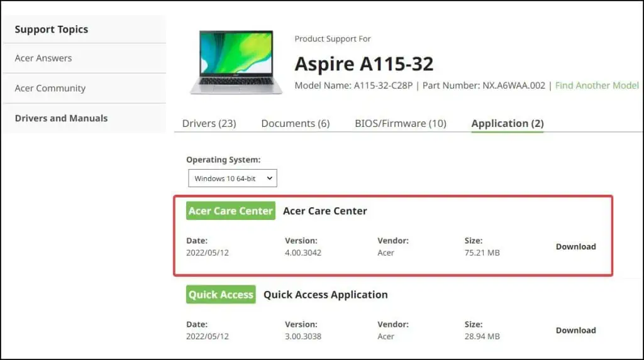Select the BIOS/Firmware (10) tab

(x=401, y=123)
